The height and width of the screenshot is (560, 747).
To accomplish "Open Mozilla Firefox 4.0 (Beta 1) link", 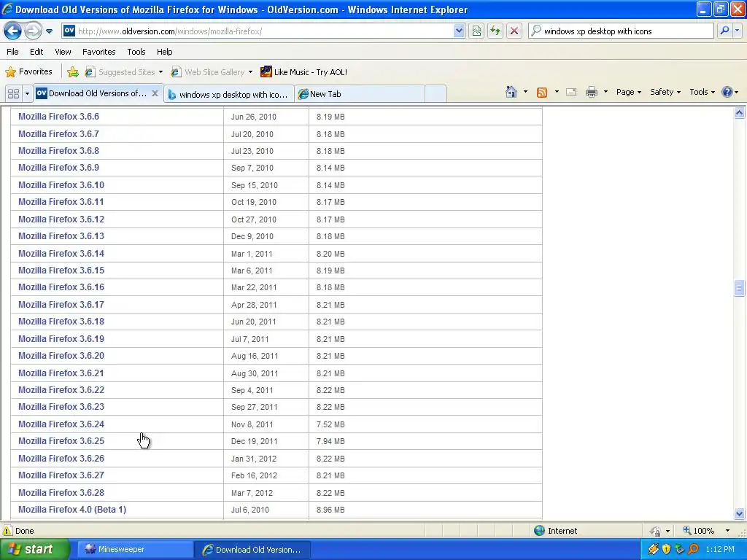I will click(x=72, y=510).
